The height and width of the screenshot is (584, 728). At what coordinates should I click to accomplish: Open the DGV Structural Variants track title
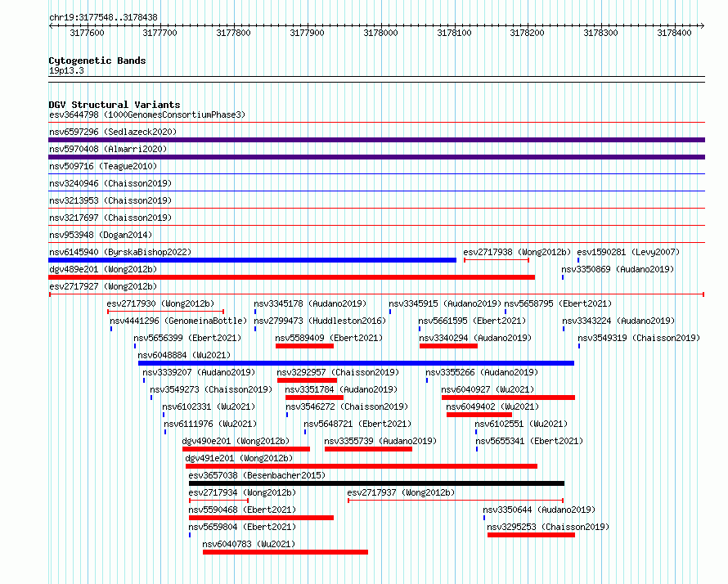coord(114,105)
